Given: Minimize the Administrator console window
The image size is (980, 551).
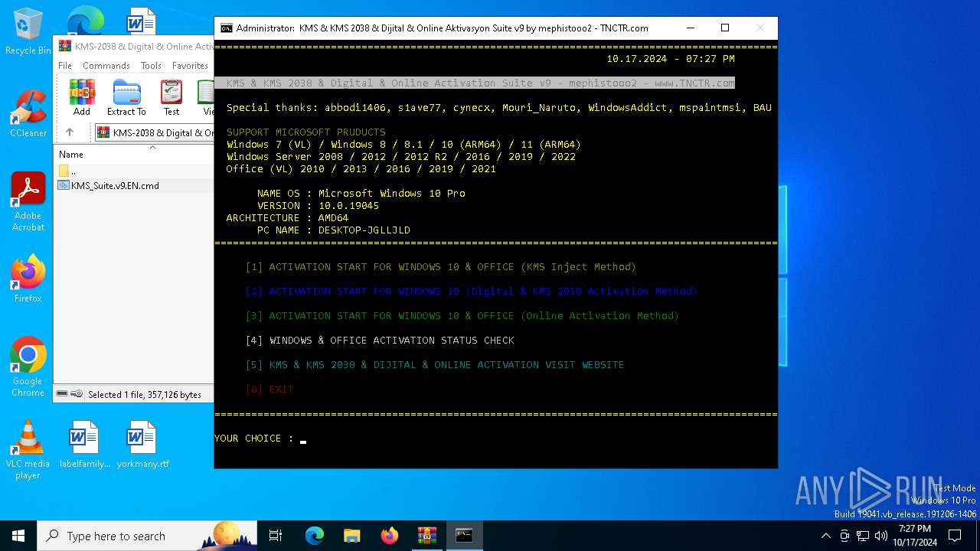Looking at the screenshot, I should tap(690, 28).
